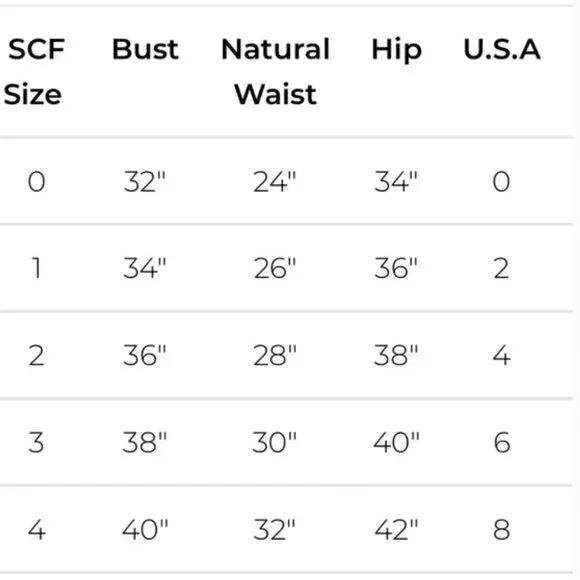Click the 34" hip measurement cell
The image size is (580, 580).
[396, 182]
